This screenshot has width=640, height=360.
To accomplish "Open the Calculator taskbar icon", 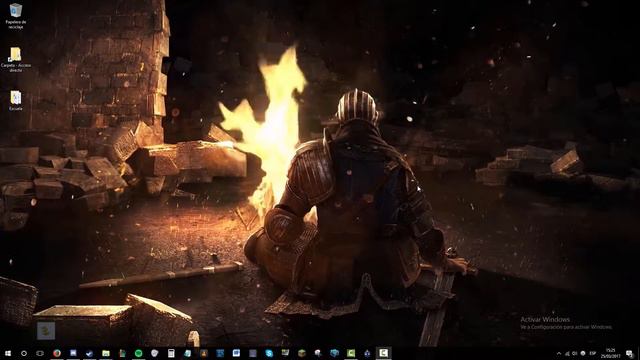I will point(171,353).
